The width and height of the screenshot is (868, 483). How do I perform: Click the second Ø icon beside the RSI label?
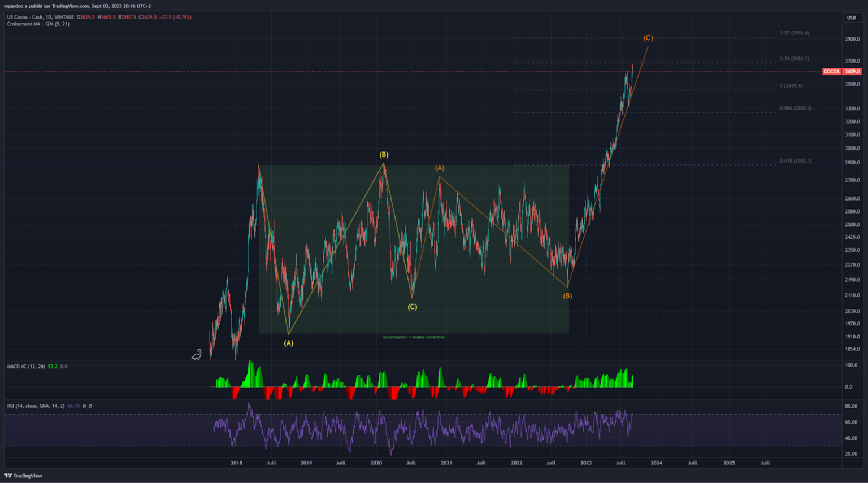(x=90, y=406)
